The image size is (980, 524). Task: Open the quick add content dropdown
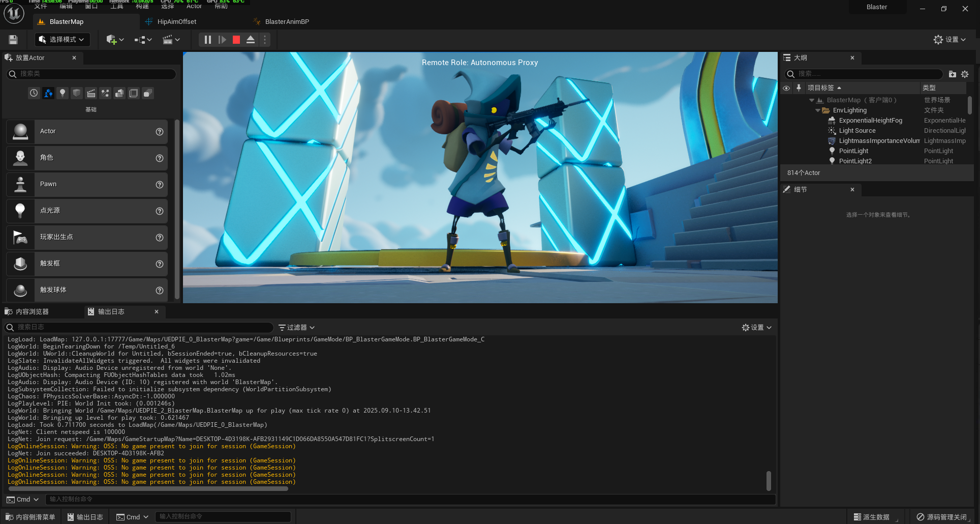115,40
